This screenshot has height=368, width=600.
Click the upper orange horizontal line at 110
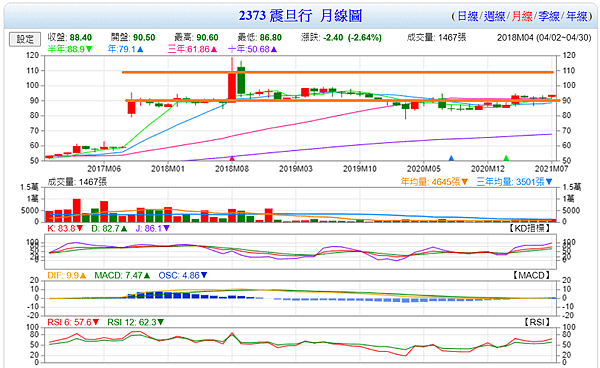(338, 72)
